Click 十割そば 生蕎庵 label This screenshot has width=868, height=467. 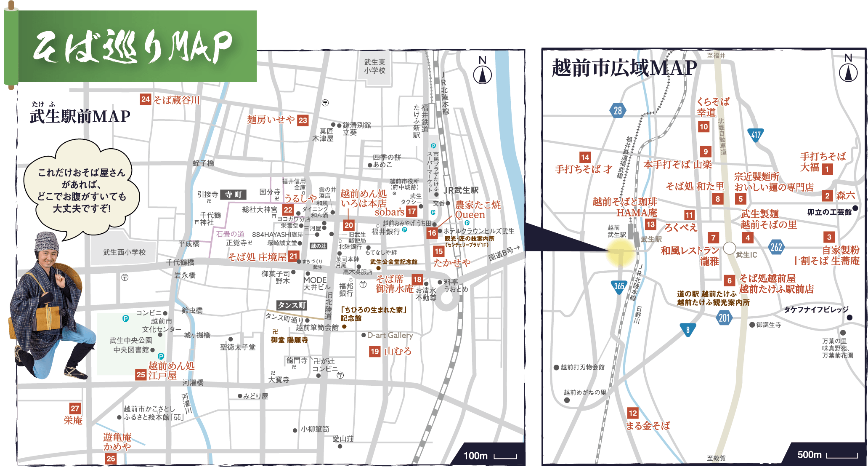click(826, 261)
